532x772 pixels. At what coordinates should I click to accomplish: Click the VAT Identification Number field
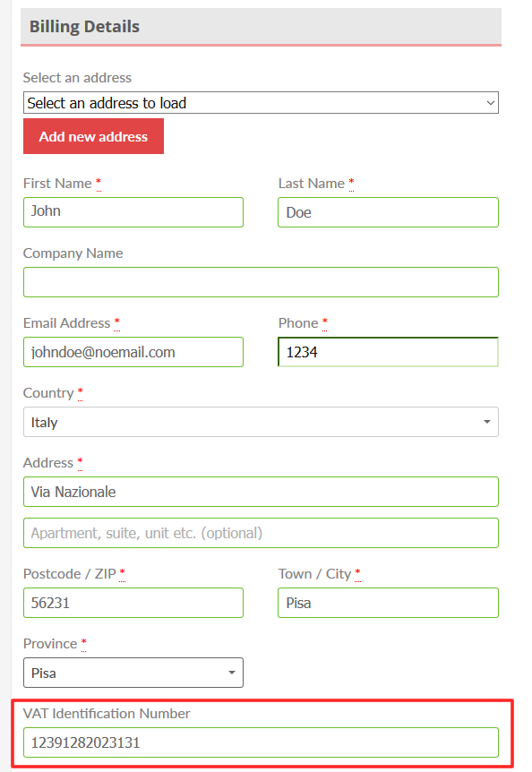261,742
